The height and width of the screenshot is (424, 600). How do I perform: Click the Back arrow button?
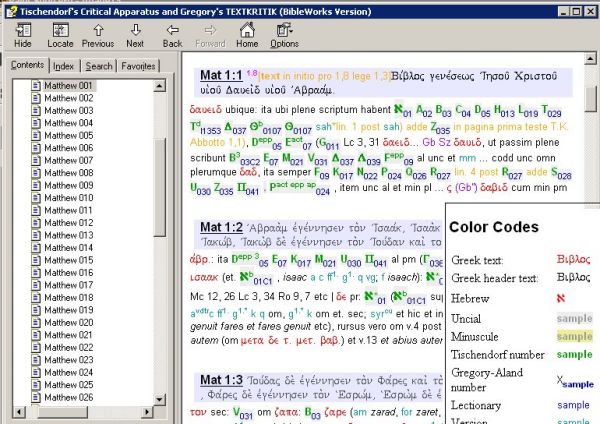(x=172, y=35)
